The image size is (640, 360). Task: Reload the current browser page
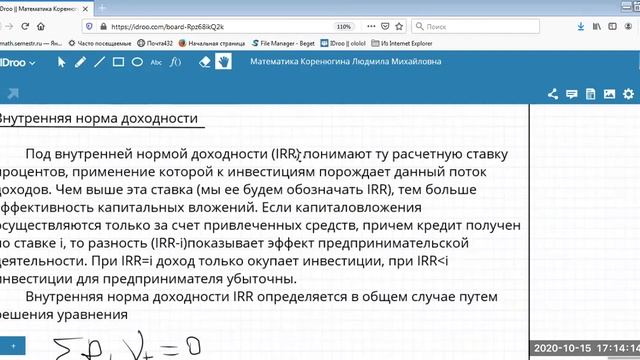[x=25, y=27]
